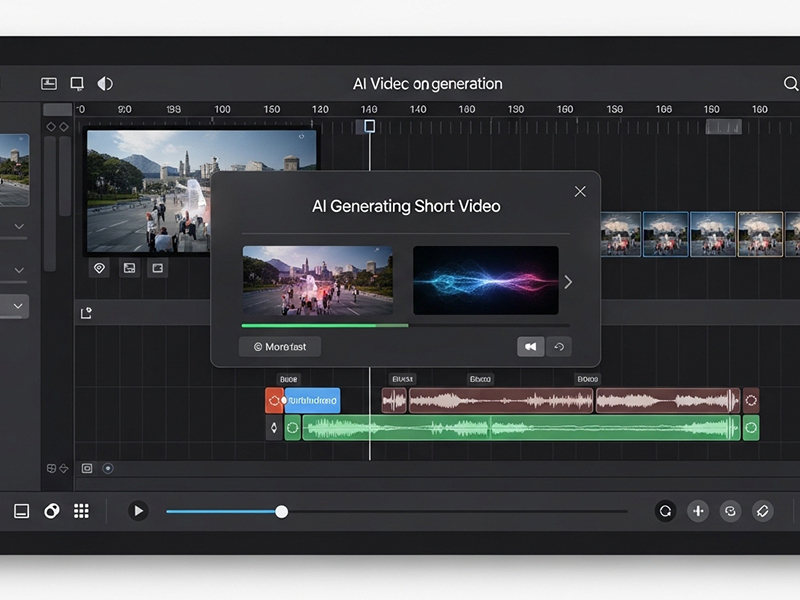Click the search magnifier icon in top bar
Image resolution: width=800 pixels, height=600 pixels.
(791, 84)
